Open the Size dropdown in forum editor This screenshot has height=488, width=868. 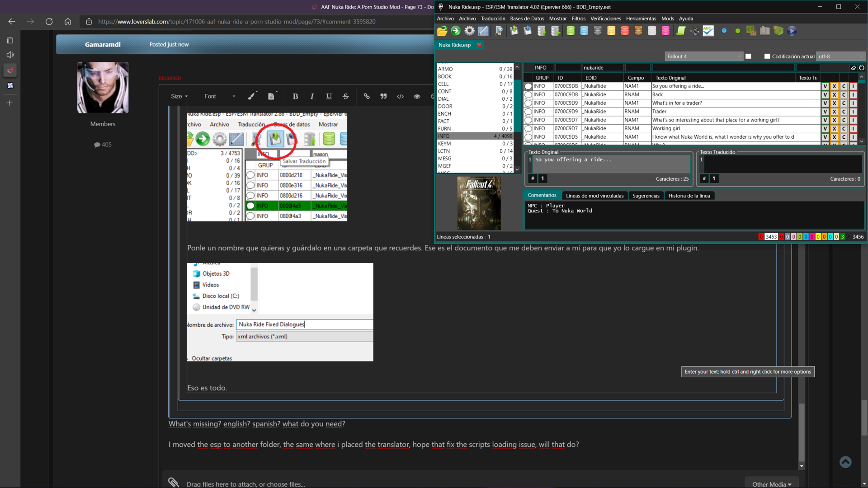(x=179, y=96)
